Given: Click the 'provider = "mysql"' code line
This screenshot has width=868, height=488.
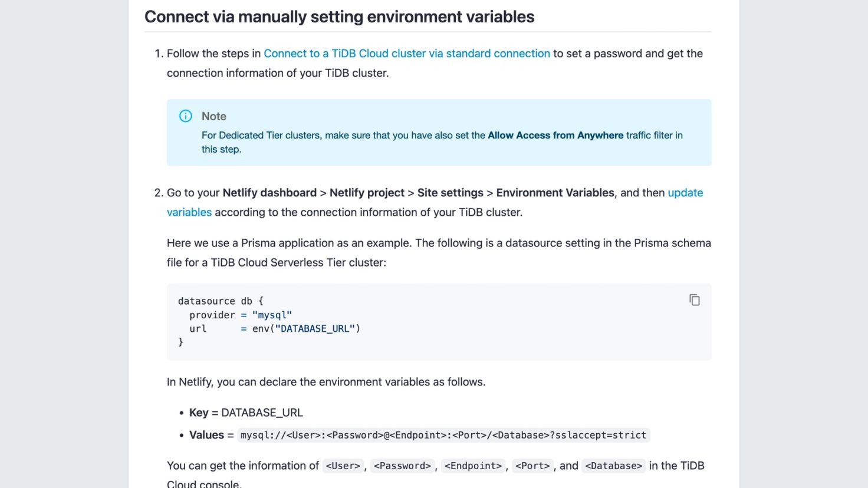Looking at the screenshot, I should pyautogui.click(x=241, y=315).
